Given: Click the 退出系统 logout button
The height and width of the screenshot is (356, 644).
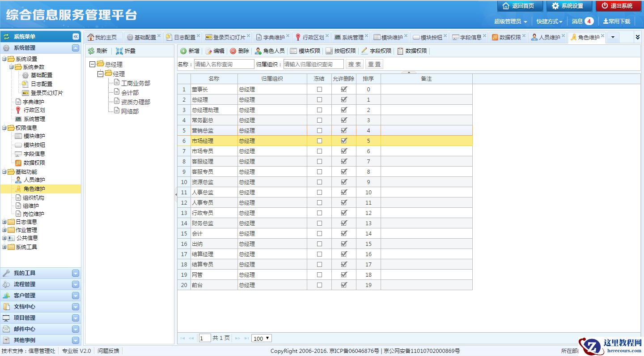Looking at the screenshot, I should click(618, 6).
